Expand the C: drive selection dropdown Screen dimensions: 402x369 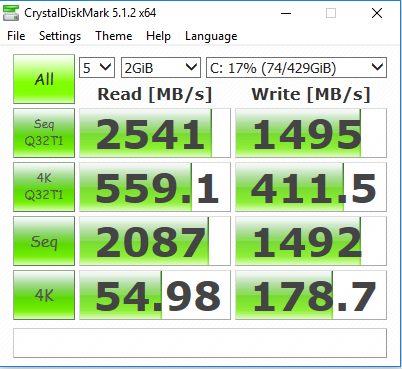point(296,68)
